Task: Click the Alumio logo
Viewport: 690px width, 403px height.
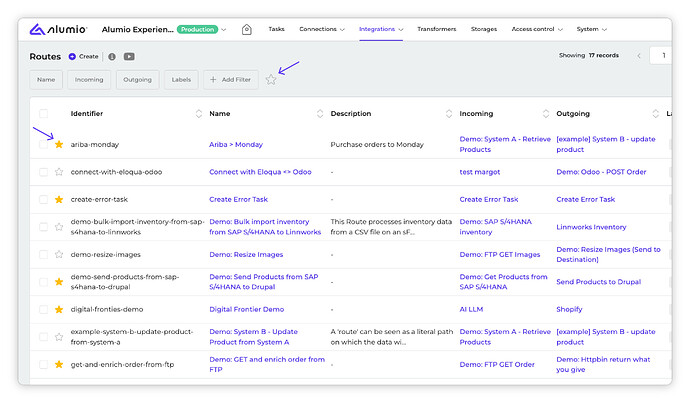Action: 58,29
